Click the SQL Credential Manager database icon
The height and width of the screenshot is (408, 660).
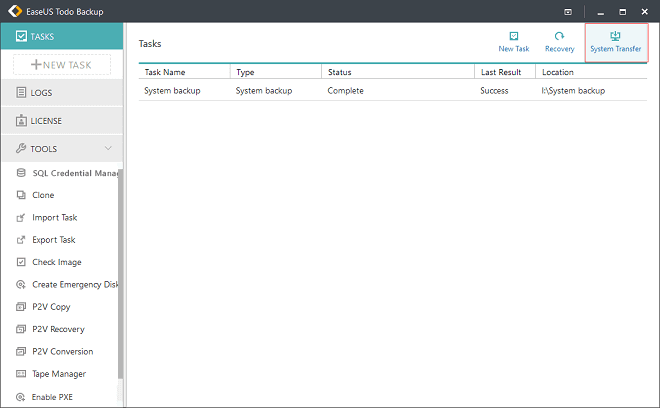click(x=21, y=173)
